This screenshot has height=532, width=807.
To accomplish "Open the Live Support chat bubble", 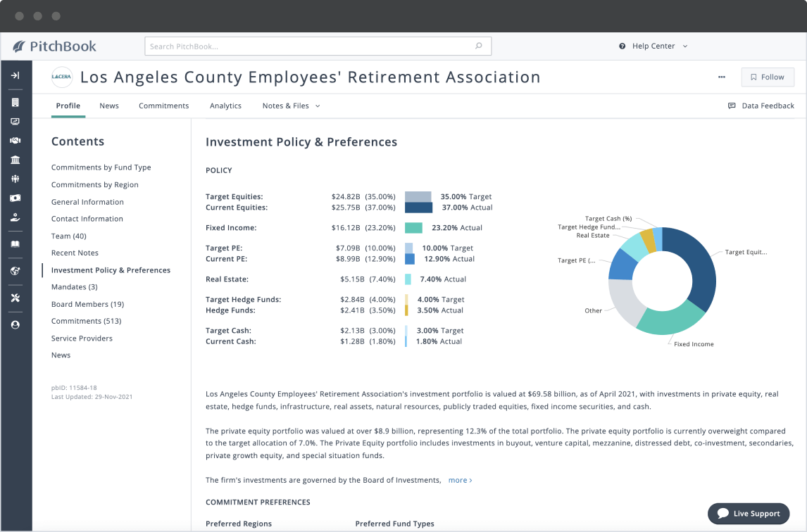I will pyautogui.click(x=749, y=514).
